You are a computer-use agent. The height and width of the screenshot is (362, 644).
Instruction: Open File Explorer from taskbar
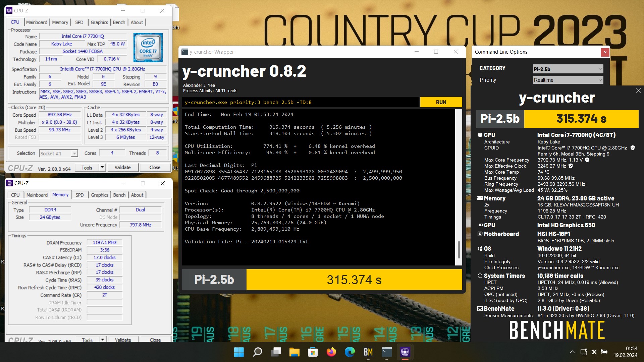click(x=294, y=352)
